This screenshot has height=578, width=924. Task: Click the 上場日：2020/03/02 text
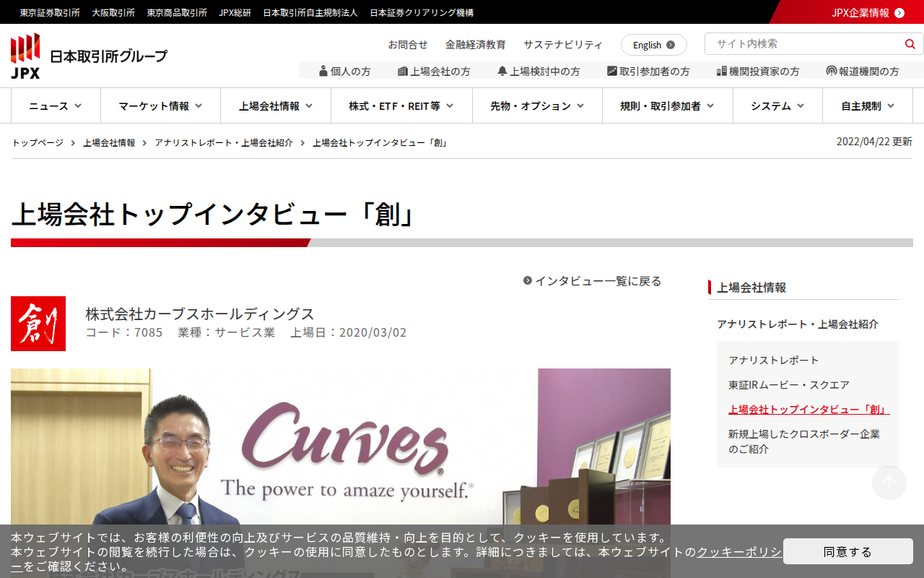point(349,332)
